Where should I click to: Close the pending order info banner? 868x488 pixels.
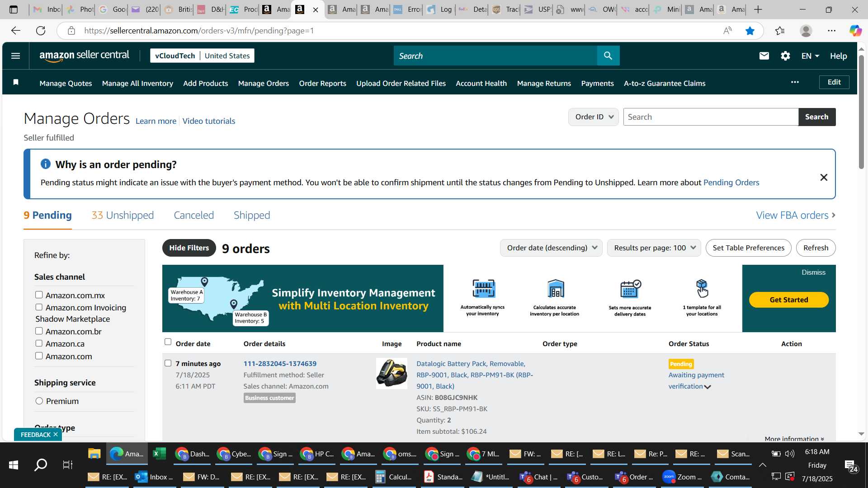[x=824, y=178]
